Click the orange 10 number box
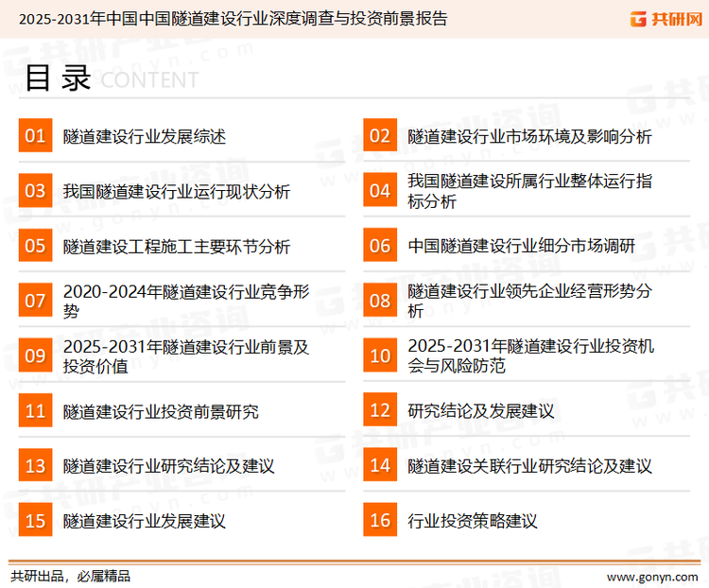Screen dimensions: 709x588 click(380, 355)
